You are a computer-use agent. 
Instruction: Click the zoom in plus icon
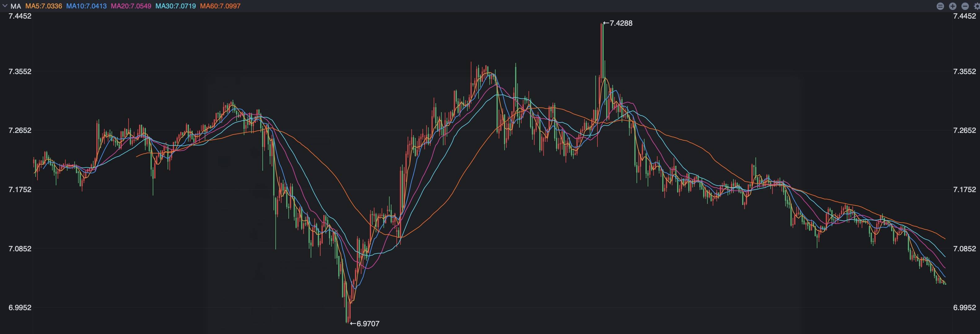953,6
